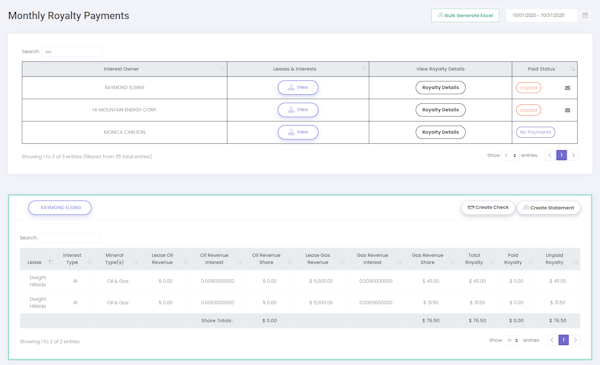
Task: Go to previous page in royalty details table
Action: pos(552,340)
